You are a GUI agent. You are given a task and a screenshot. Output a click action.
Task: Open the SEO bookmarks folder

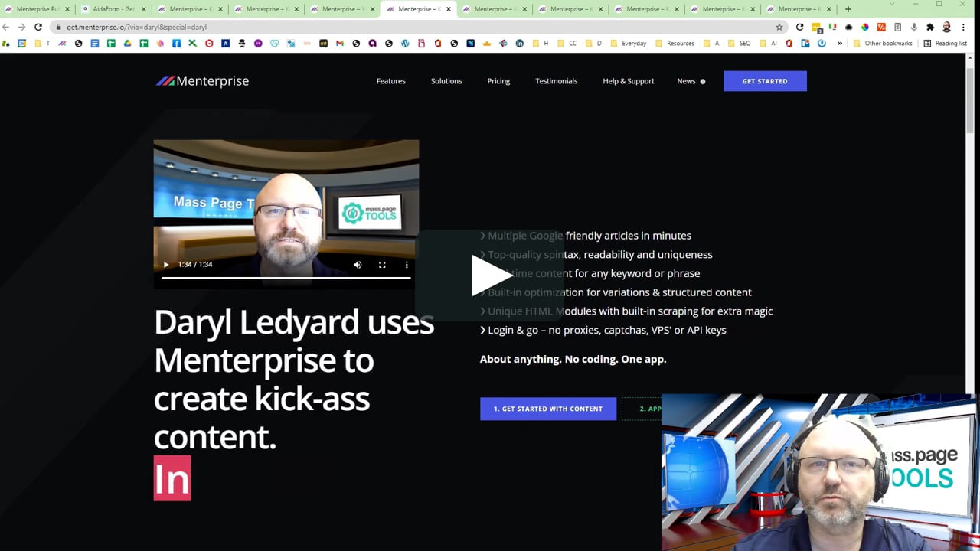coord(740,44)
